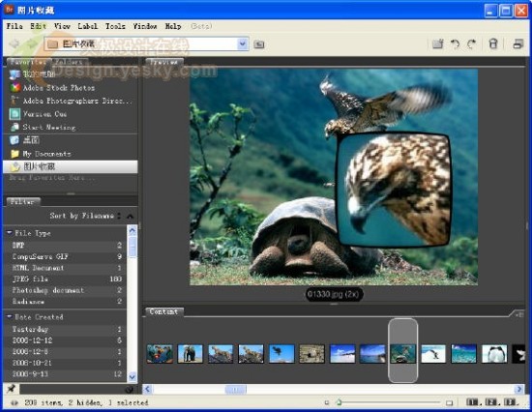Click content scroll right arrow
Viewport: 532px width, 412px height.
click(x=519, y=389)
